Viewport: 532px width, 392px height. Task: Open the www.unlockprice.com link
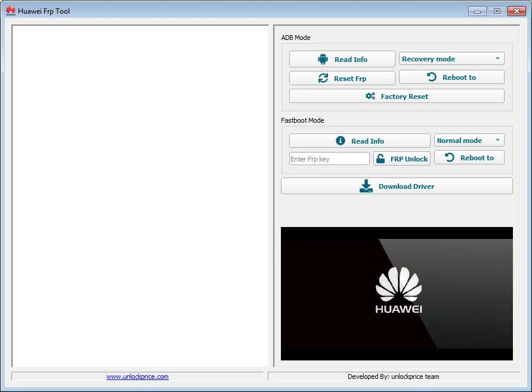tap(137, 377)
